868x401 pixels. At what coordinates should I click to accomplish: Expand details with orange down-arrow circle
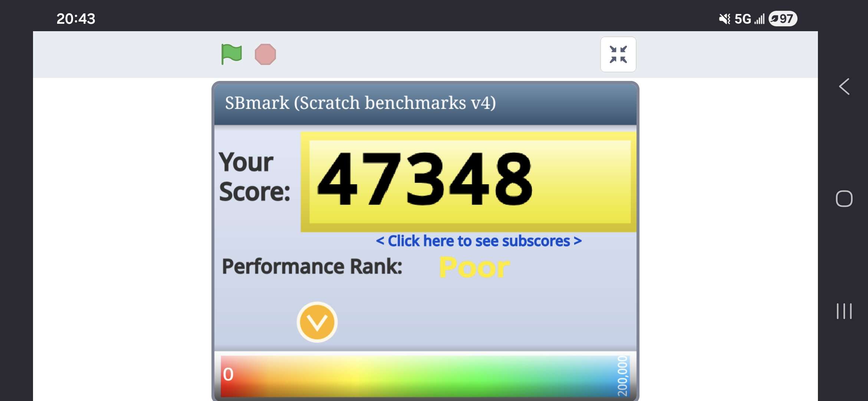317,322
